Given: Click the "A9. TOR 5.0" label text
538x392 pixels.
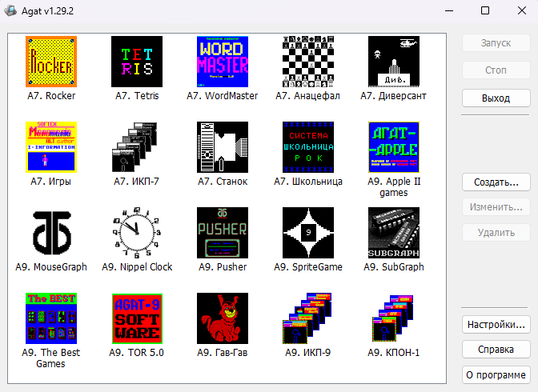Looking at the screenshot, I should pos(137,353).
